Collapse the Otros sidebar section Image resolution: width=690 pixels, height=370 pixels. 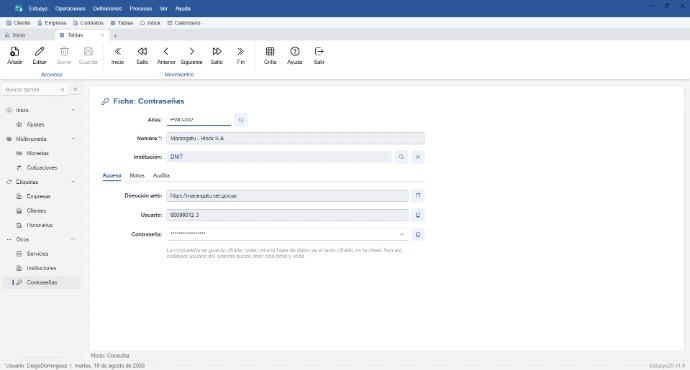[x=73, y=239]
